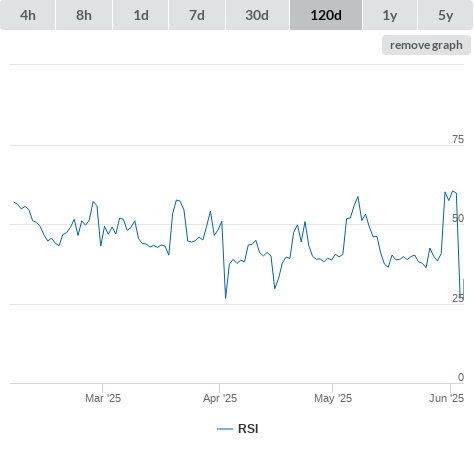Select the 4h time range tab
474x455 pixels.
(28, 15)
